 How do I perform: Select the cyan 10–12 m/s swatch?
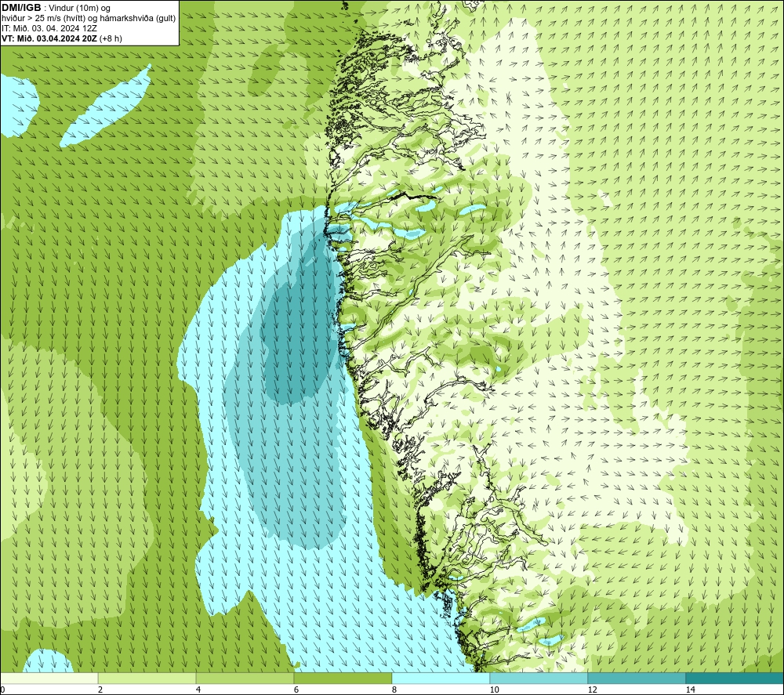point(539,679)
